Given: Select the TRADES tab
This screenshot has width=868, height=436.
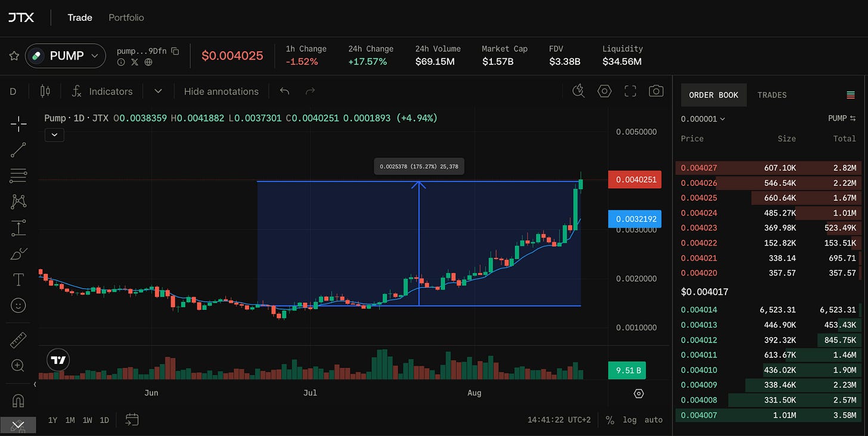Looking at the screenshot, I should [x=772, y=95].
